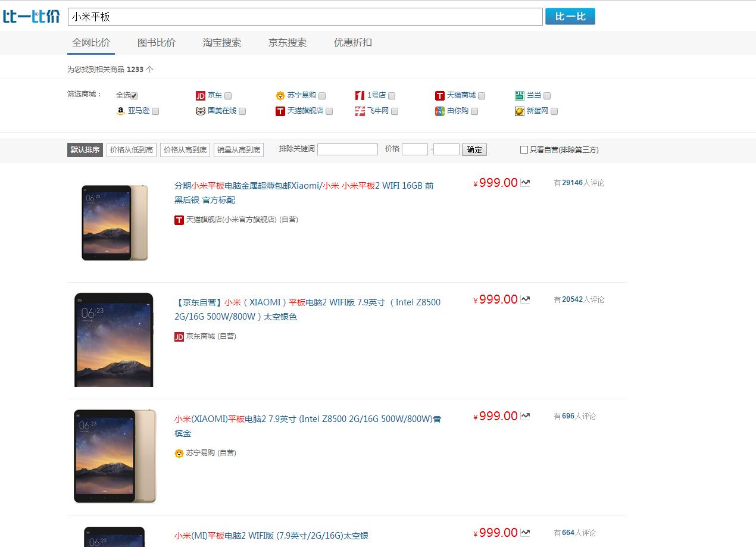Screen dimensions: 756x547
Task: Click the 确定 price filter button
Action: 474,149
